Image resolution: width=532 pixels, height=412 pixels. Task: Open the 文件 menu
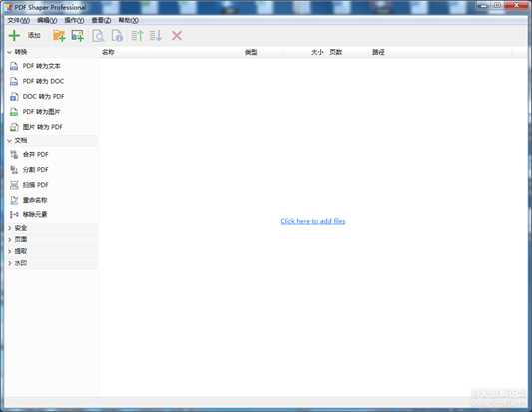(19, 20)
